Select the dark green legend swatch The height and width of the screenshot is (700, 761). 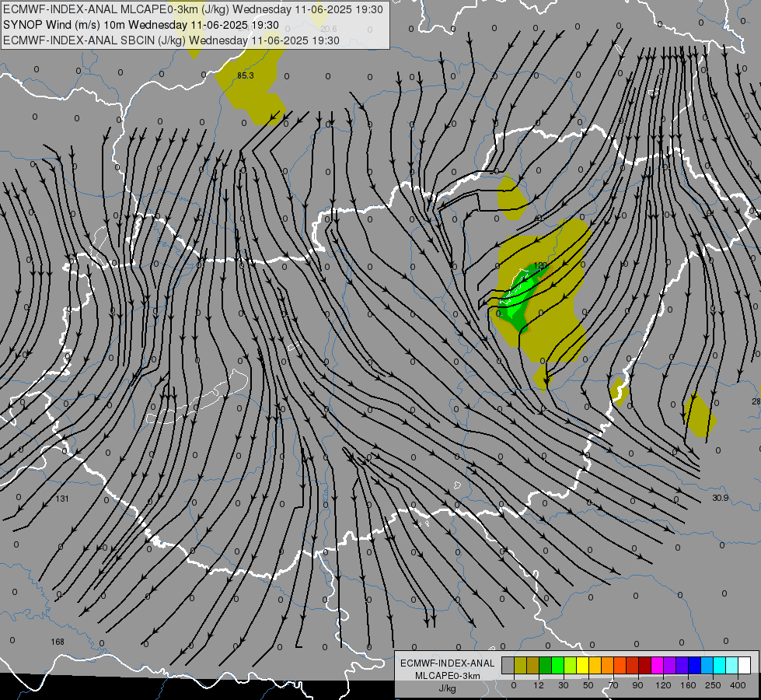(546, 666)
